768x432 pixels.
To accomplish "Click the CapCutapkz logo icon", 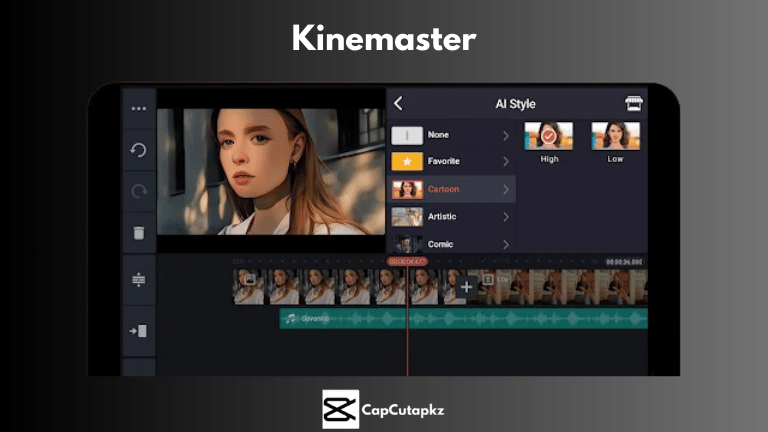I will tap(340, 409).
